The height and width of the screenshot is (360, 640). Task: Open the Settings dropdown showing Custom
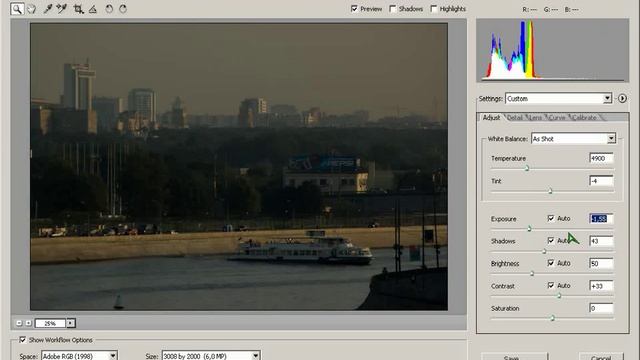558,98
